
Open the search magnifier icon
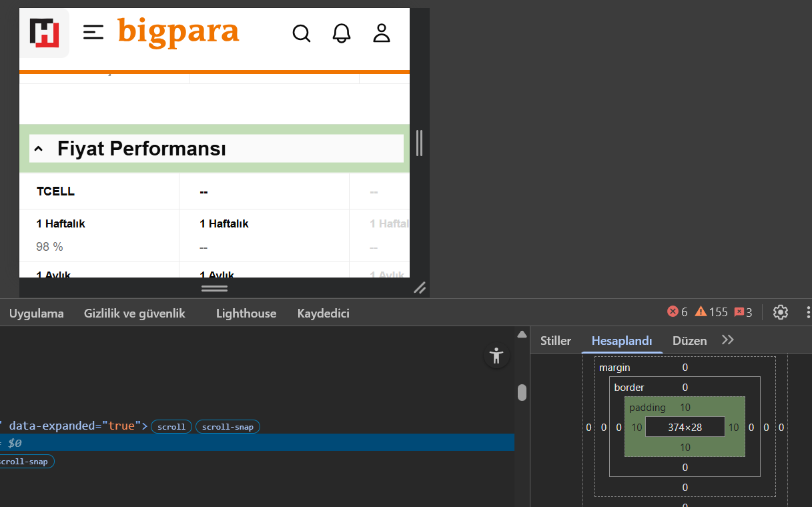pyautogui.click(x=302, y=33)
